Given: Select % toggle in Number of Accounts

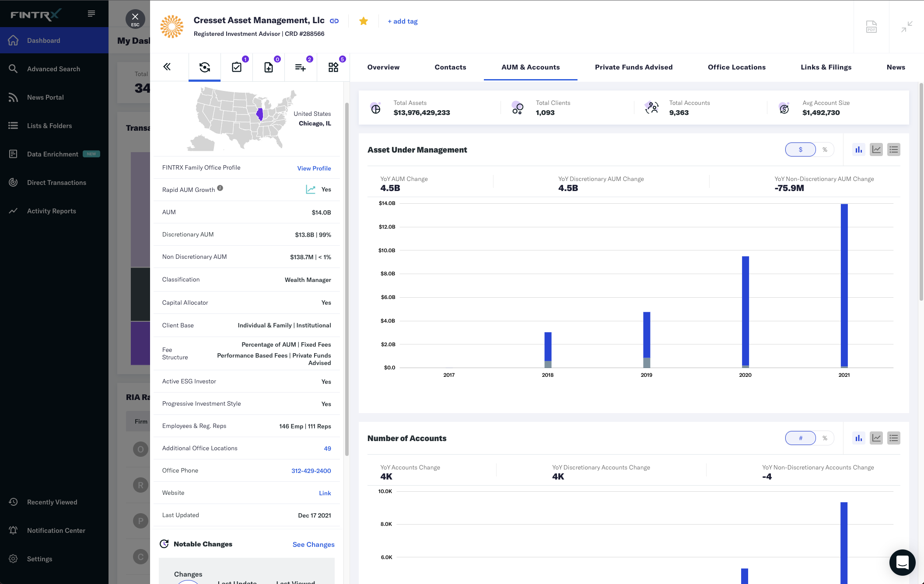Looking at the screenshot, I should (x=825, y=438).
